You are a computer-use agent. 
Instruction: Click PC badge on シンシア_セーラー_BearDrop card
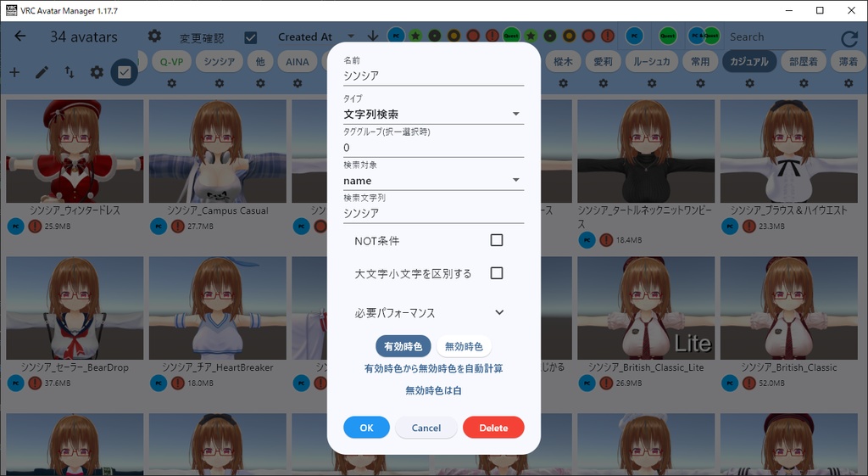click(x=15, y=383)
